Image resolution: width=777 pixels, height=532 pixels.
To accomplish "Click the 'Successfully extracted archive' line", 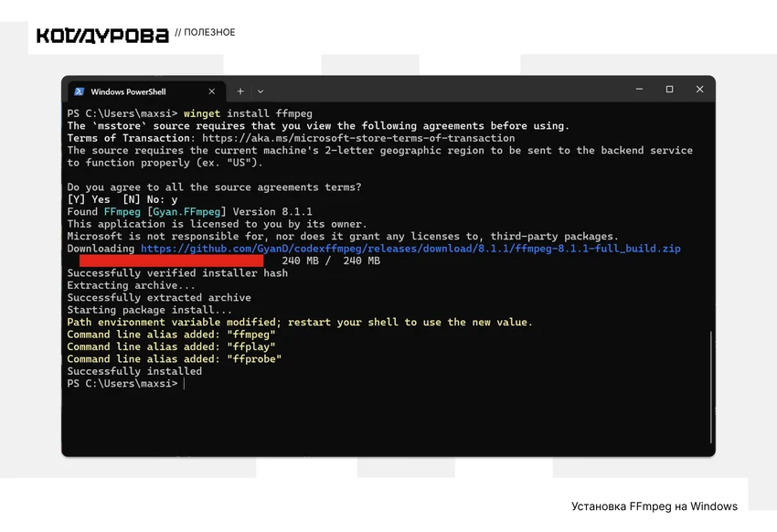I will click(x=159, y=297).
